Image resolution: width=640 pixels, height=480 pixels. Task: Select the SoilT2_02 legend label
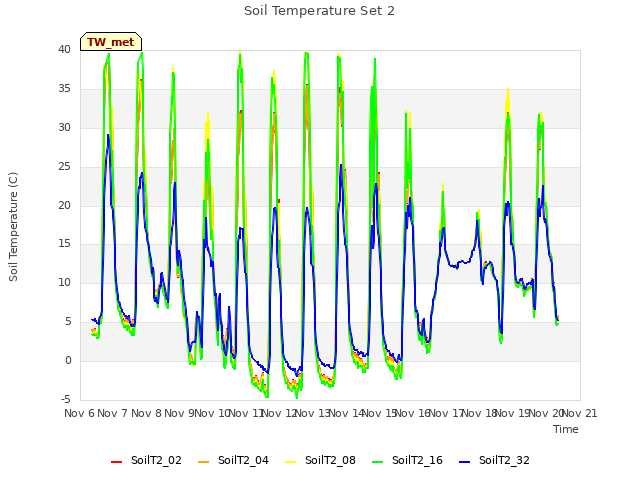coord(156,460)
